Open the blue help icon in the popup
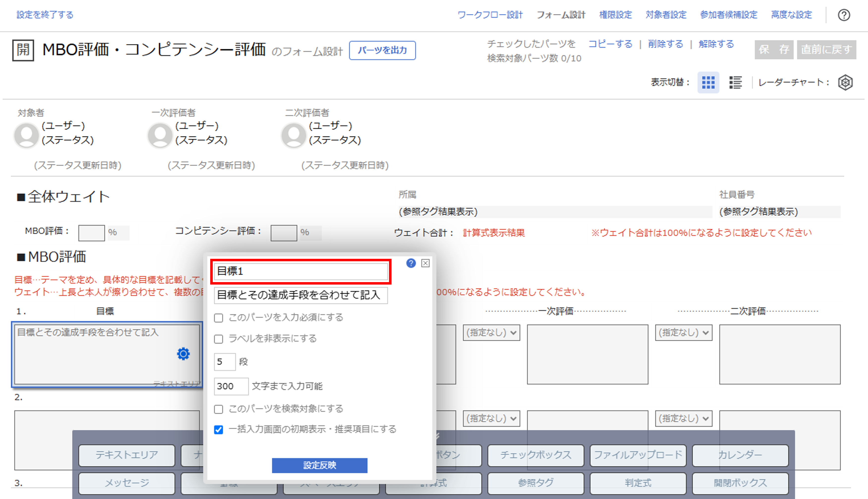Screen dimensions: 868x499 pyautogui.click(x=411, y=263)
